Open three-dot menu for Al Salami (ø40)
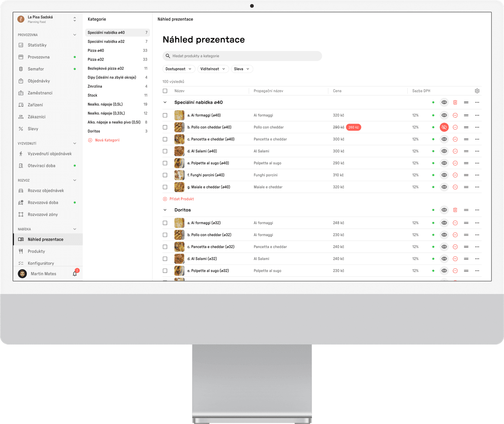The height and width of the screenshot is (424, 504). point(477,151)
